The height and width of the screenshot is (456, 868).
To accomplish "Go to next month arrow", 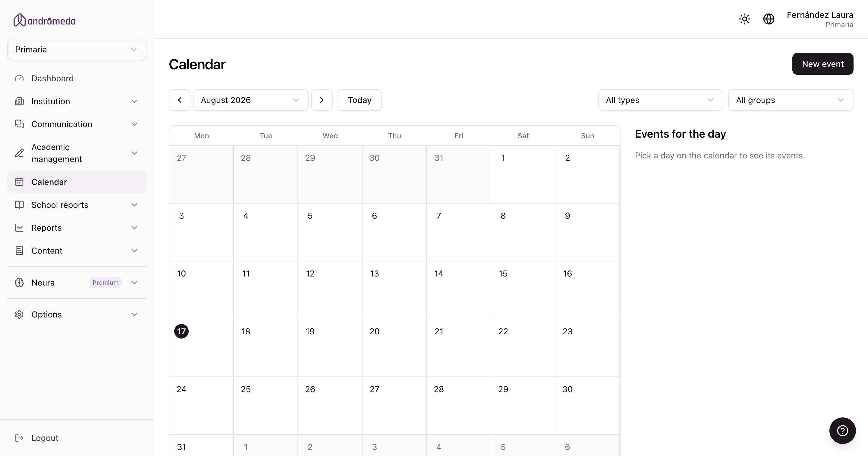I will pyautogui.click(x=322, y=100).
